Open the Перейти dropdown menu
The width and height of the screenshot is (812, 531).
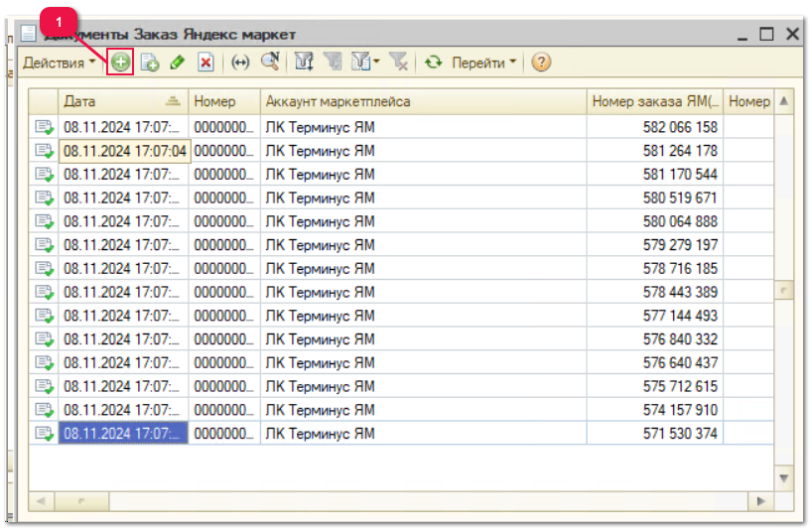(484, 63)
